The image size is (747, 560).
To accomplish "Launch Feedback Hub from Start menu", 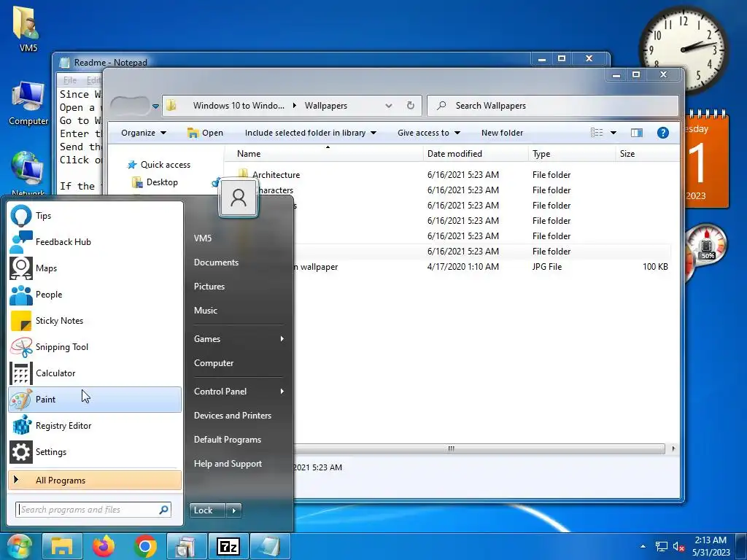I will click(x=94, y=242).
